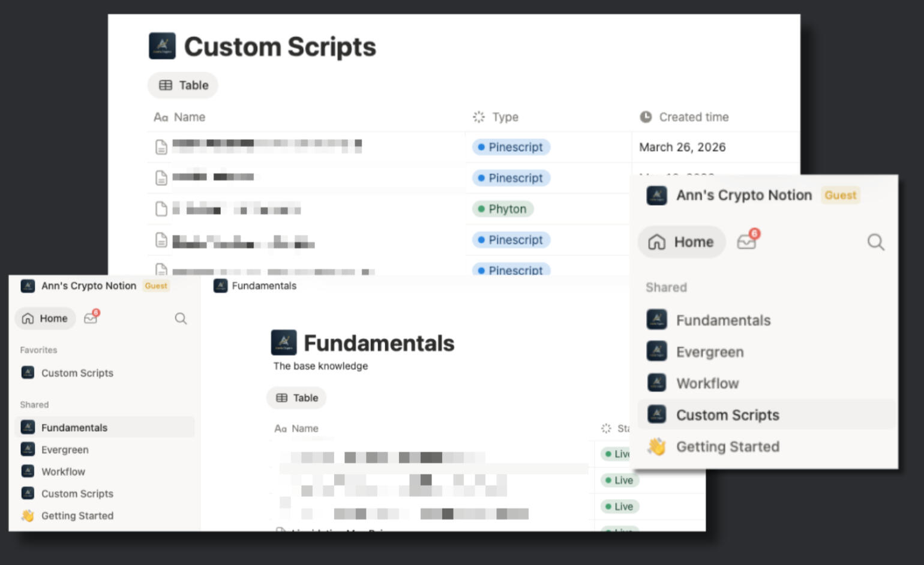Click the search icon in the Fundamentals window sidebar
Image resolution: width=924 pixels, height=565 pixels.
[x=181, y=318]
